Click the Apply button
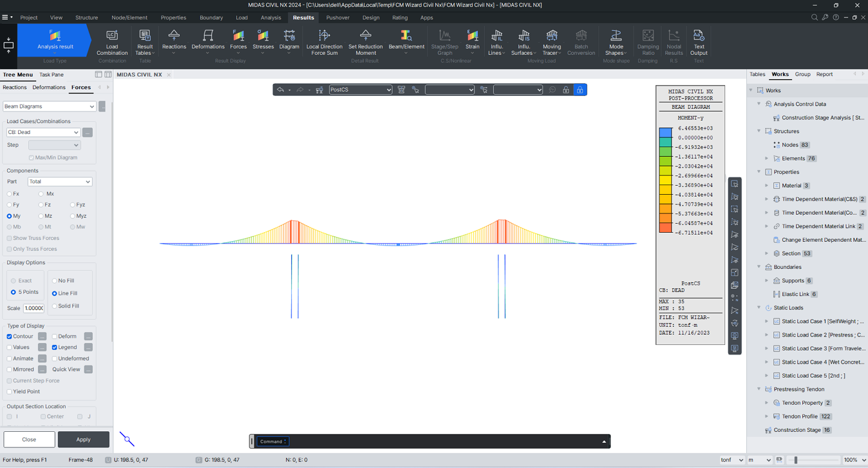The width and height of the screenshot is (868, 468). (83, 440)
